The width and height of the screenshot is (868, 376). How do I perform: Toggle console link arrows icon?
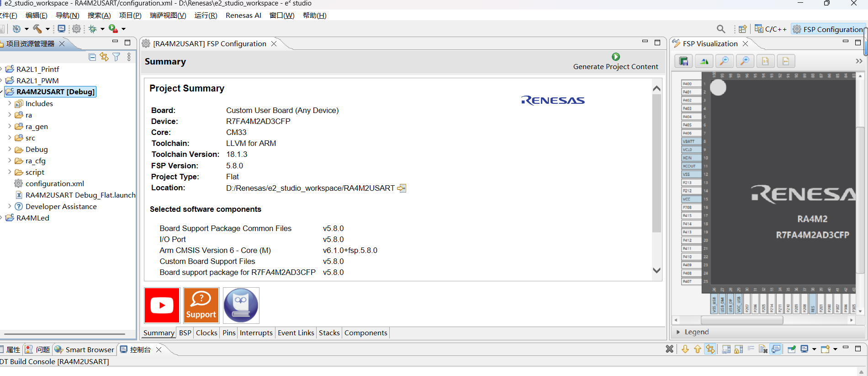coord(710,349)
